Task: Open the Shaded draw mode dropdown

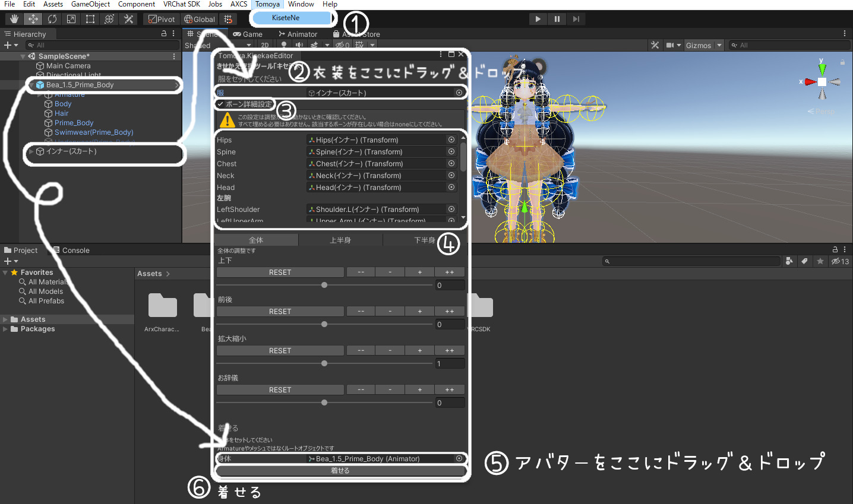Action: tap(217, 45)
